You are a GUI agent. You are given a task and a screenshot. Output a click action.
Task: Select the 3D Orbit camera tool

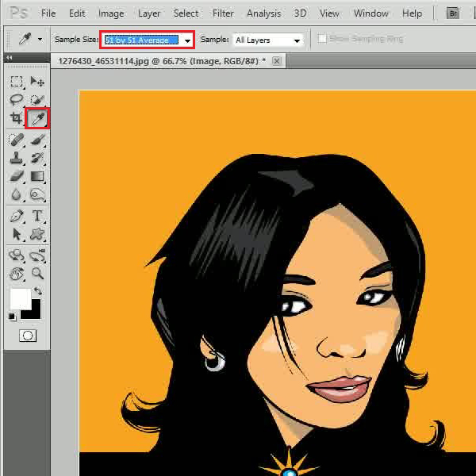click(37, 255)
